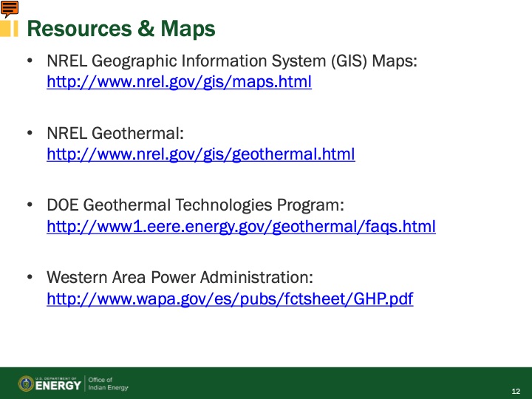
Task: Open the wapa.gov GHP.pdf link
Action: pyautogui.click(x=230, y=299)
